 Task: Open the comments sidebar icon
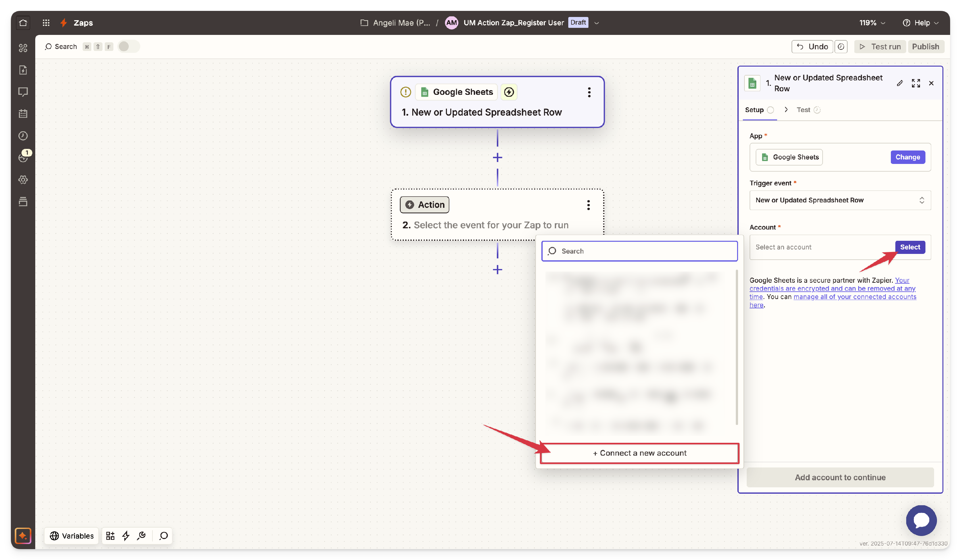(23, 92)
